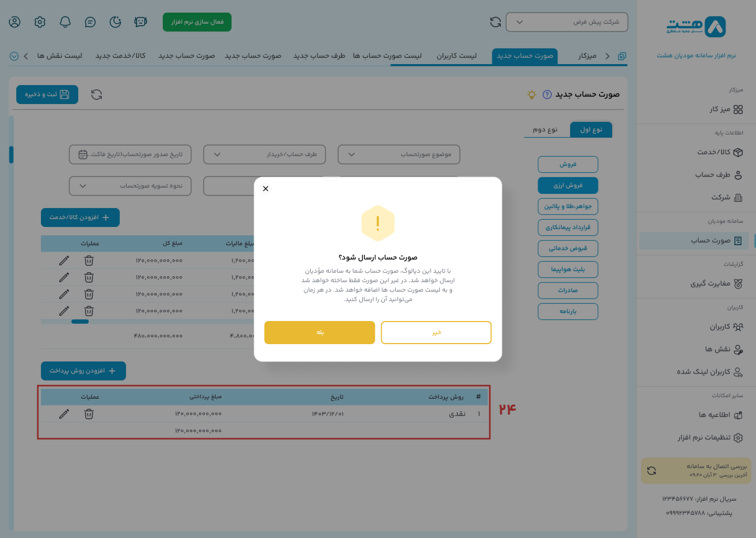Confirm sending the invoice with بله
This screenshot has height=538, width=756.
[x=319, y=332]
